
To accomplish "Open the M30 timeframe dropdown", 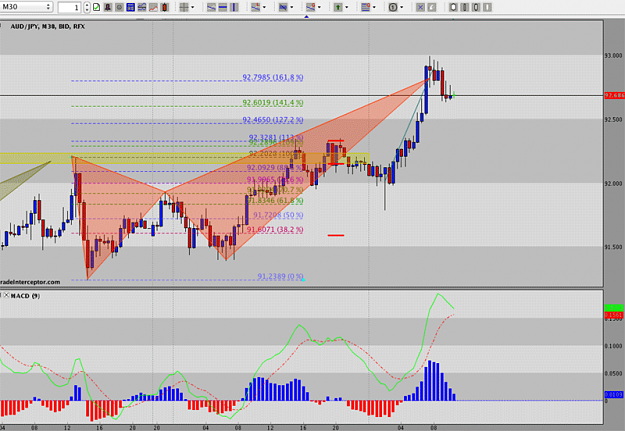I will click(x=26, y=7).
